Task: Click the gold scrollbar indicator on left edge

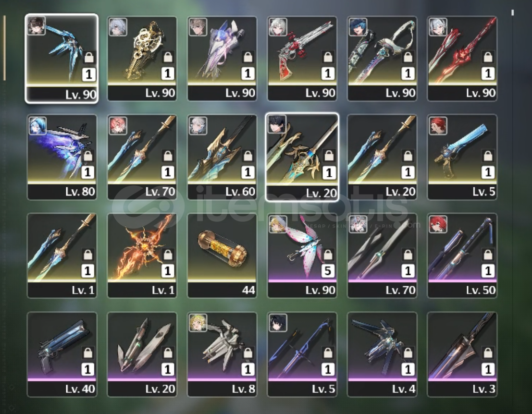Action: [x=4, y=48]
